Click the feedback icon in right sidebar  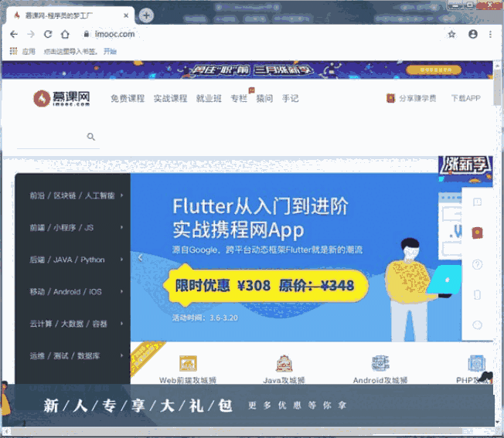[x=477, y=202]
